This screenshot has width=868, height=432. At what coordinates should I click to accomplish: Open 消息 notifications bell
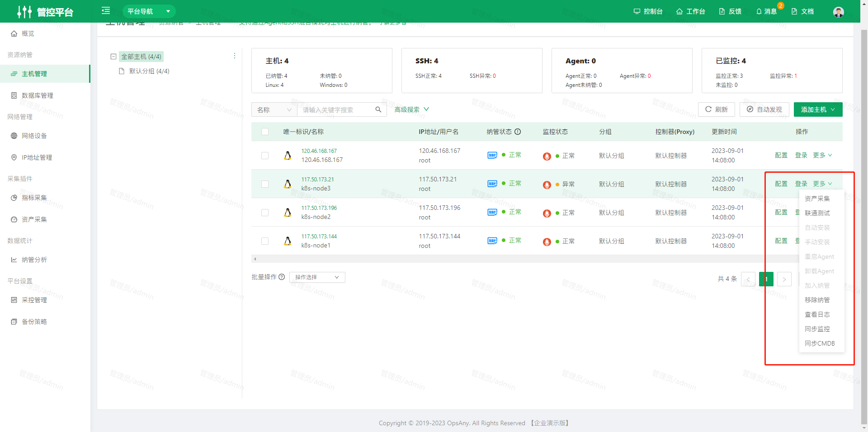[766, 11]
